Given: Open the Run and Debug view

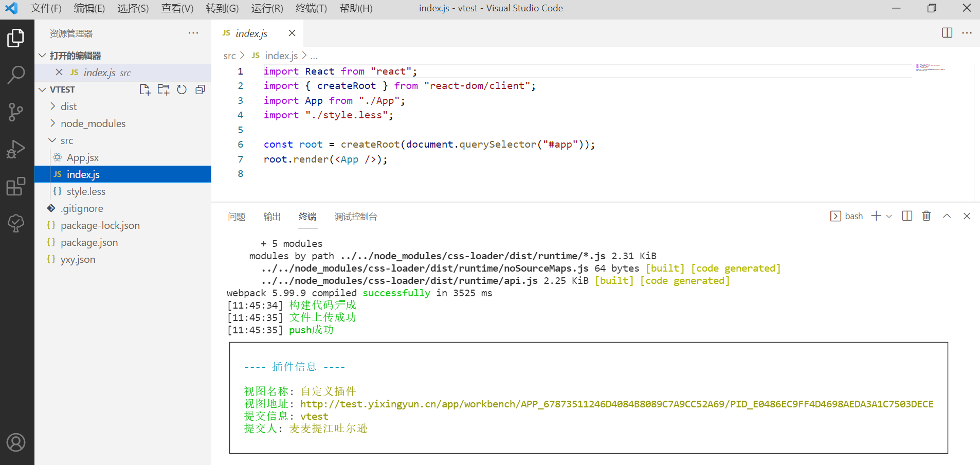Looking at the screenshot, I should [x=16, y=149].
